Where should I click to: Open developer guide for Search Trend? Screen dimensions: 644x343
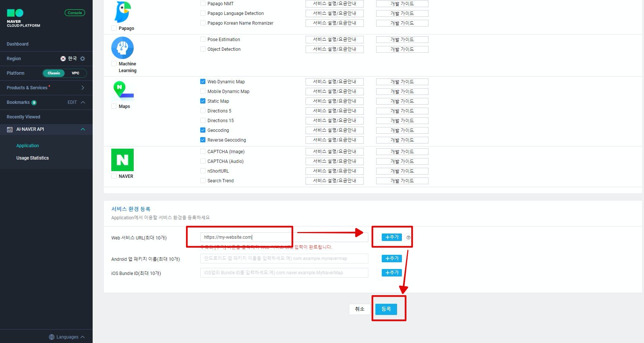coord(402,180)
